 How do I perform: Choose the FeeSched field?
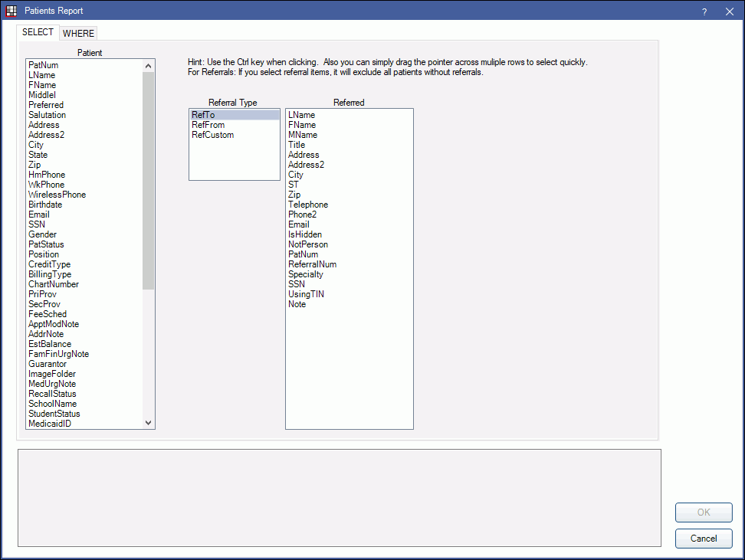[84, 314]
